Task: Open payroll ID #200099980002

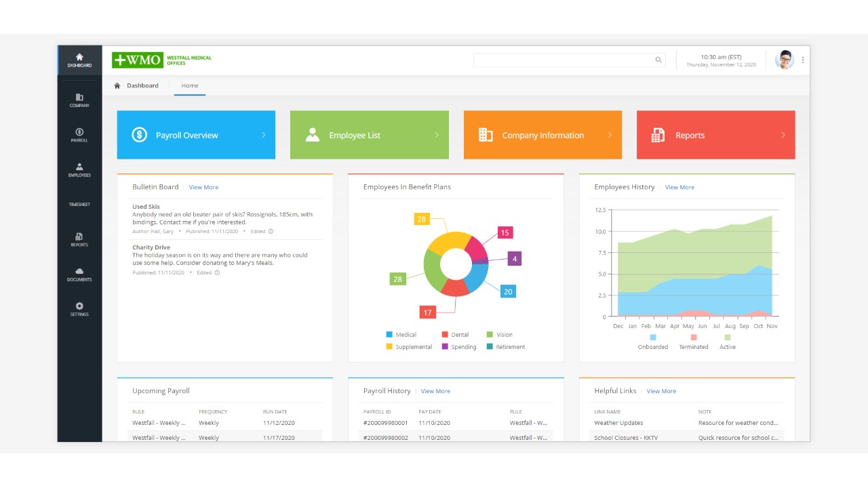Action: coord(386,438)
